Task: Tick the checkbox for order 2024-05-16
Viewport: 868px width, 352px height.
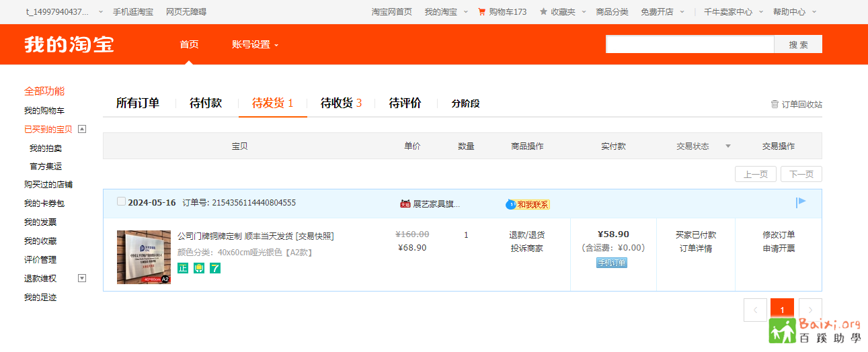Action: pyautogui.click(x=121, y=202)
